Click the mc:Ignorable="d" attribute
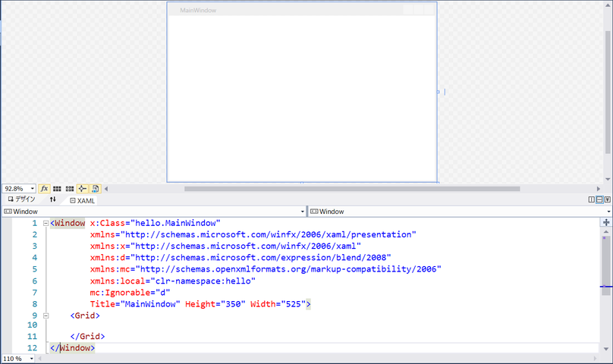613x364 pixels. pyautogui.click(x=130, y=293)
